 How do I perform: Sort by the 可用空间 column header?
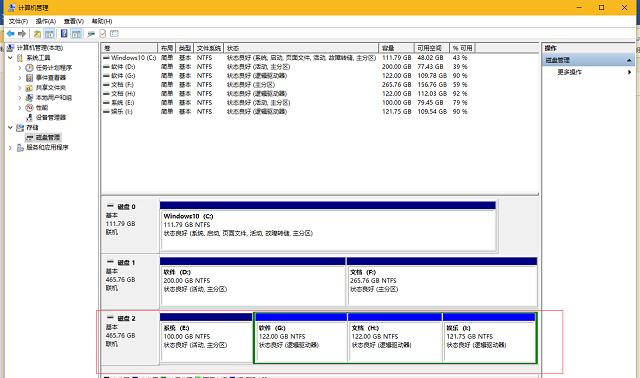click(432, 48)
